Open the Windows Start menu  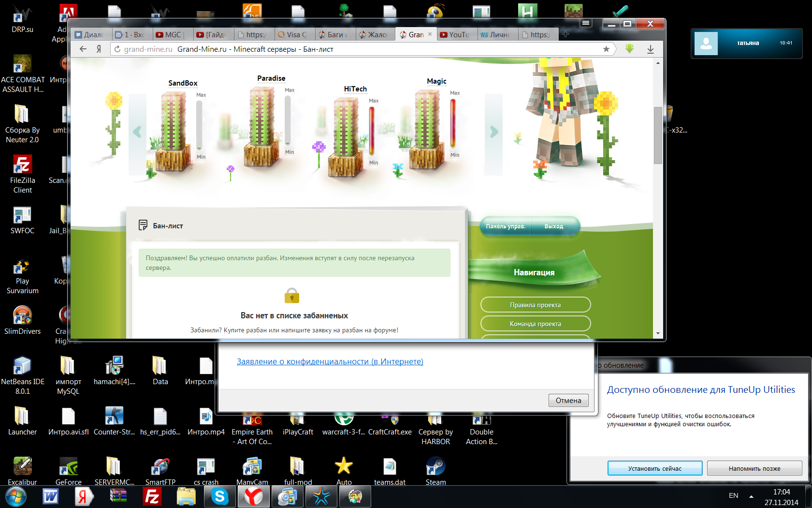pyautogui.click(x=16, y=496)
